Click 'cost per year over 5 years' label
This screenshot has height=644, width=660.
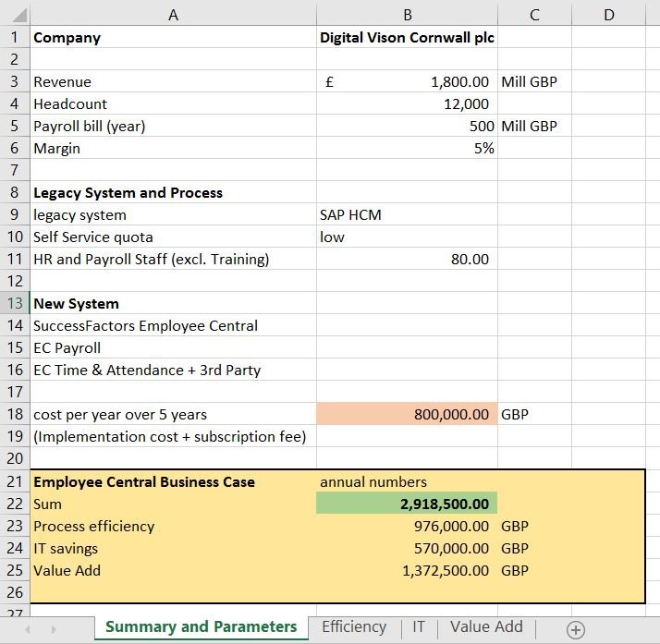pos(173,414)
